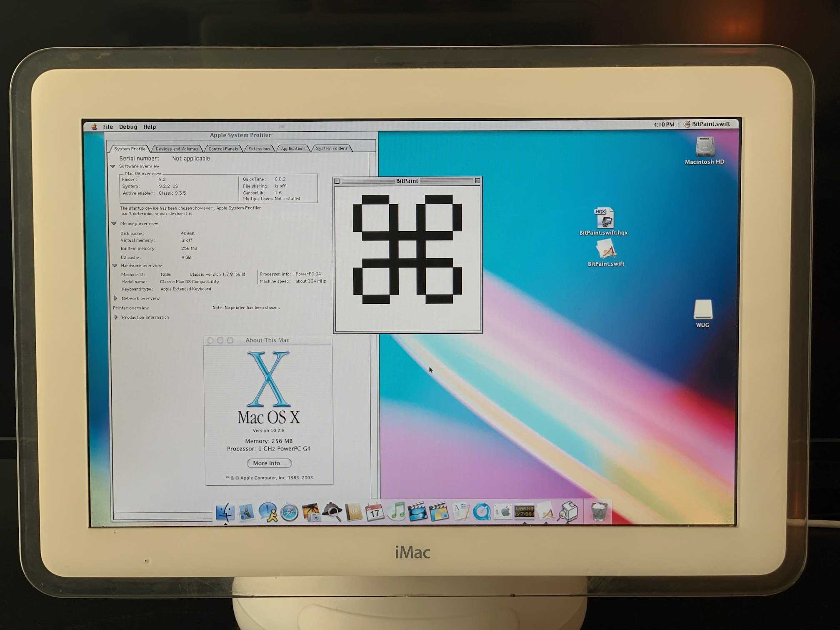Collapse Memory overview section
The image size is (840, 630).
113,224
